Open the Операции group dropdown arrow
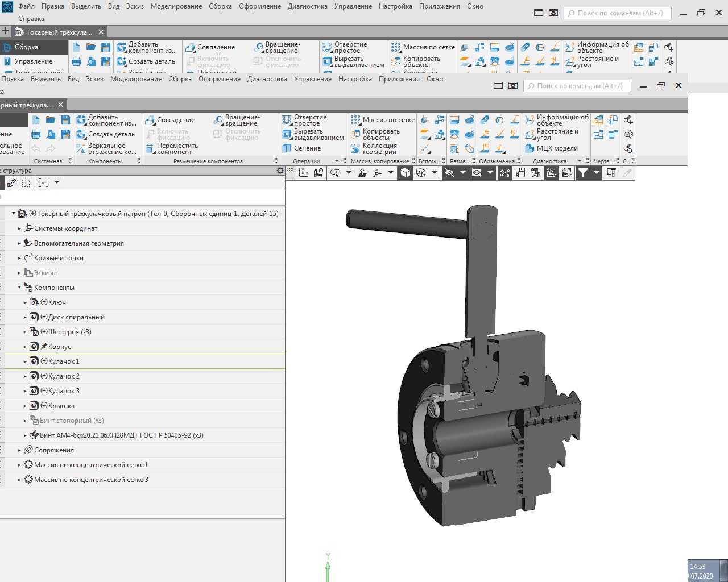The width and height of the screenshot is (728, 582). coord(337,161)
